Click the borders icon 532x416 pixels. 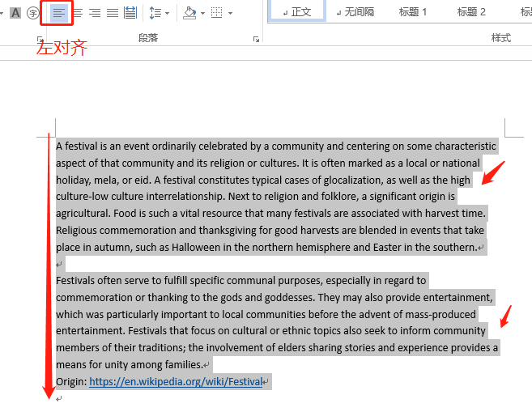(217, 13)
